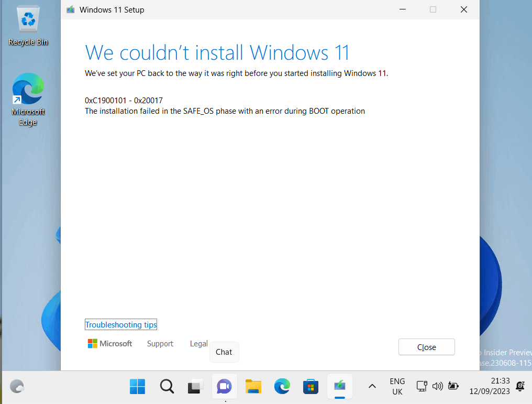Image resolution: width=532 pixels, height=404 pixels.
Task: Click the Close button in Setup
Action: coord(426,347)
